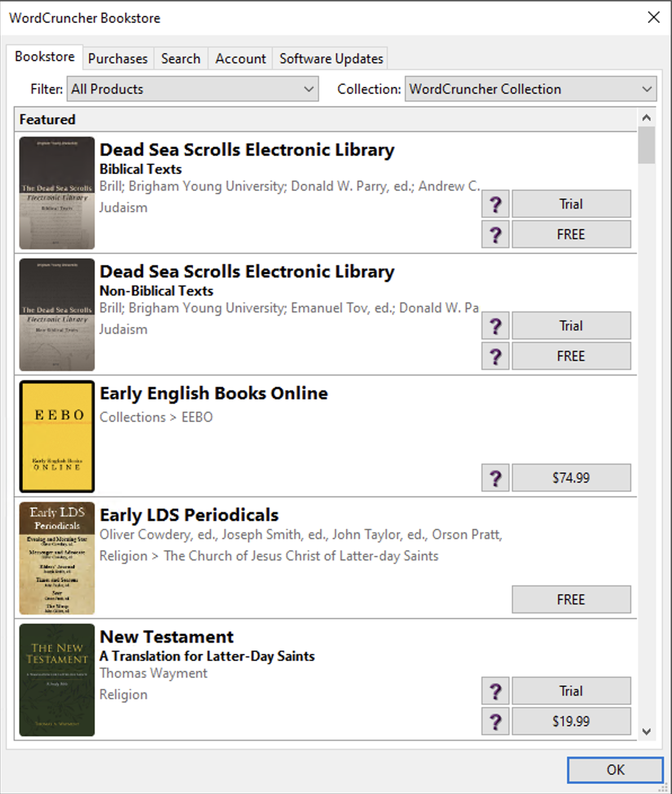Click help icon beside Early English Books $74.99
This screenshot has width=672, height=794.
click(x=495, y=478)
